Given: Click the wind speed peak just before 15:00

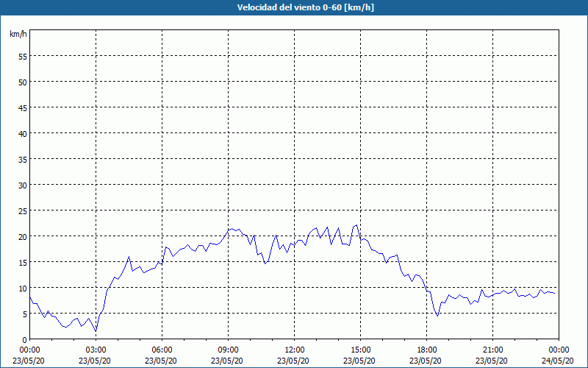Looking at the screenshot, I should pos(356,225).
